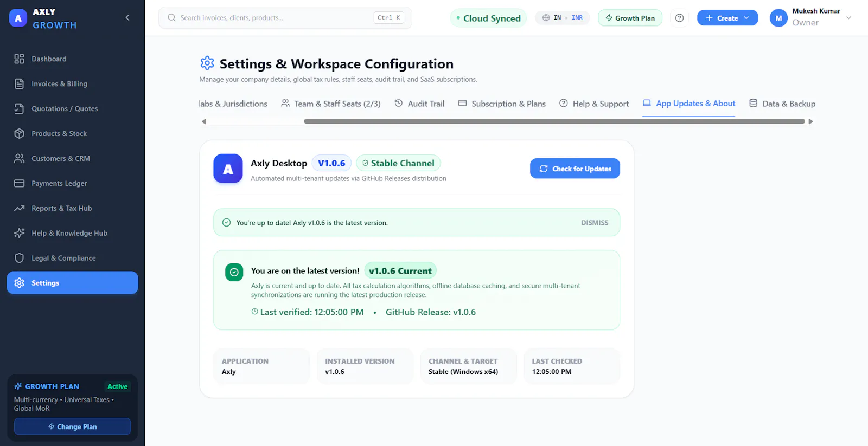
Task: Click the Application Axly info card
Action: pos(261,366)
